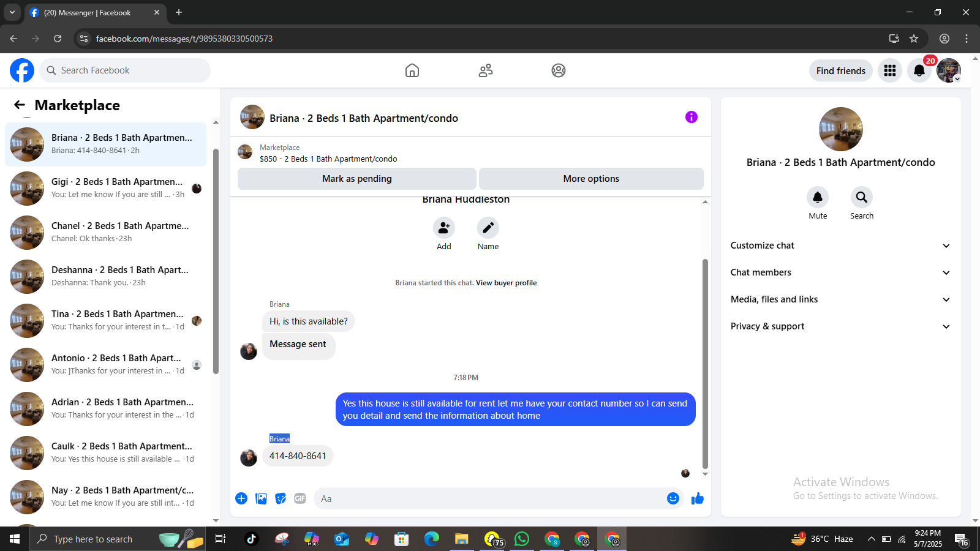Open Outlook from the taskbar
The width and height of the screenshot is (980, 551).
pos(341,539)
